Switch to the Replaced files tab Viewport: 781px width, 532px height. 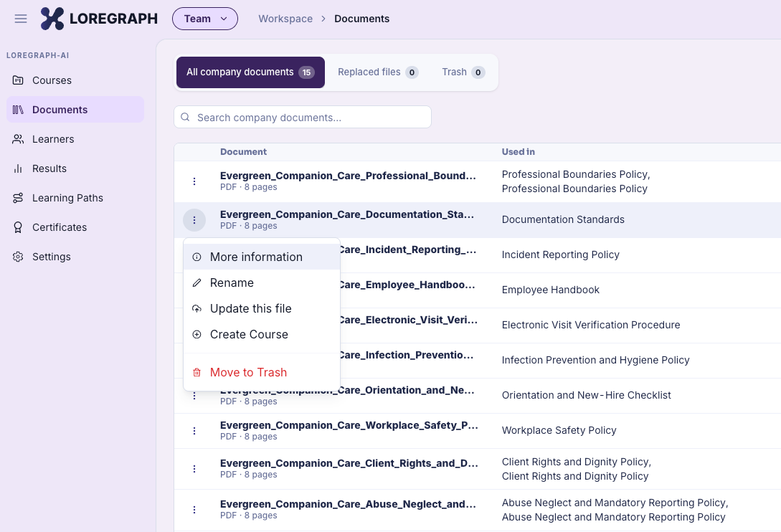[x=378, y=72]
